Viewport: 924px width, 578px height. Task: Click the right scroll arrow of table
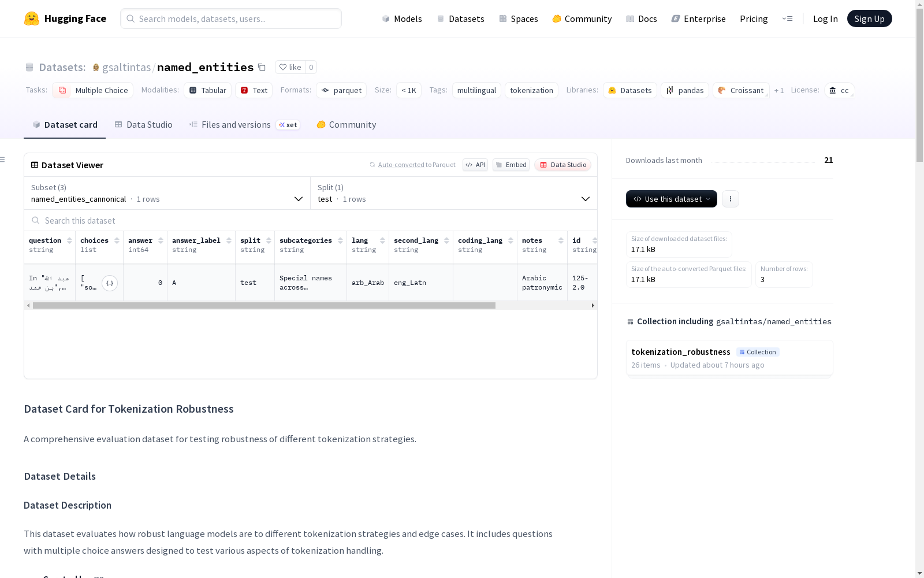pos(593,305)
